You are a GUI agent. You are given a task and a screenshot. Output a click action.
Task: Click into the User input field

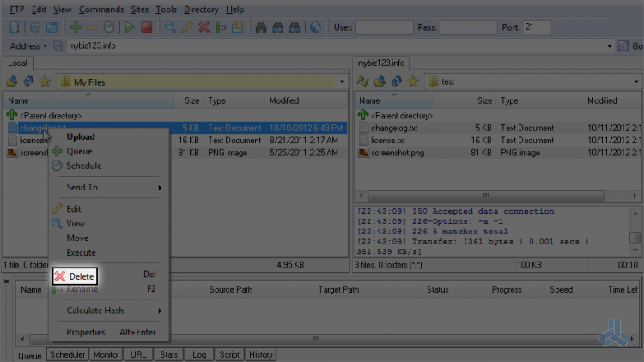(385, 27)
